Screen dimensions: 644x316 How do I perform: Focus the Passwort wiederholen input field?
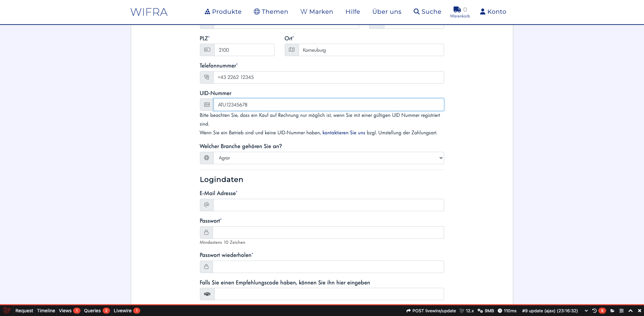tap(328, 267)
